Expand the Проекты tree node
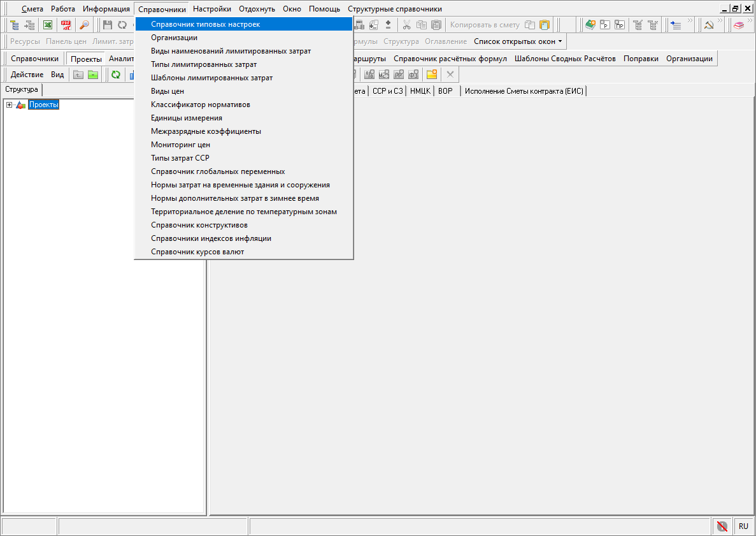Image resolution: width=756 pixels, height=536 pixels. pyautogui.click(x=9, y=105)
